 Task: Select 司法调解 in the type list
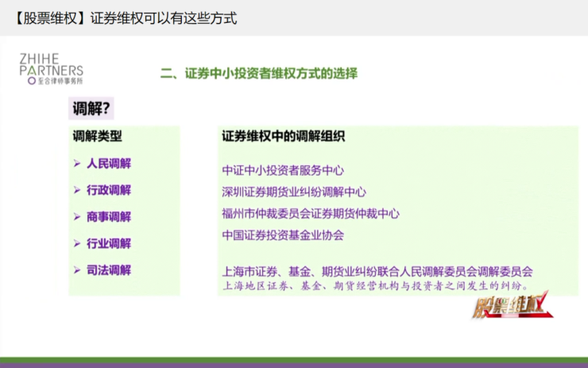(109, 270)
